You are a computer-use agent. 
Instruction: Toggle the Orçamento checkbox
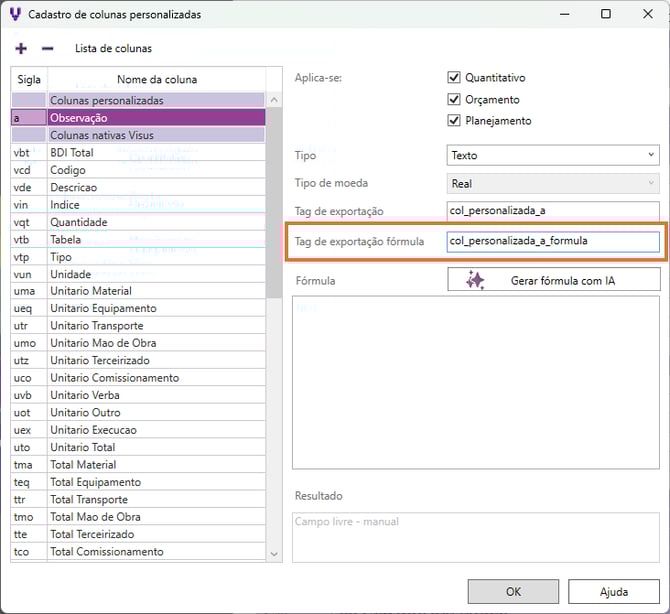[454, 99]
